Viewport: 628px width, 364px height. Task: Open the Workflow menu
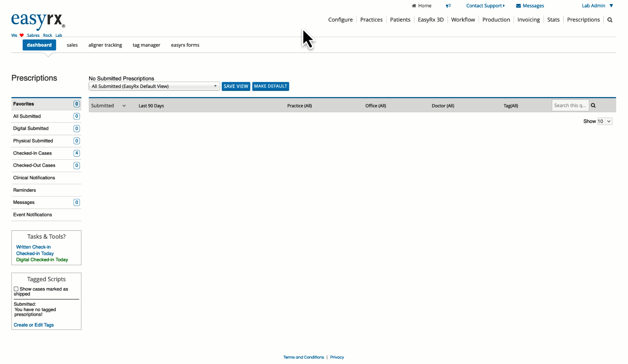[463, 20]
